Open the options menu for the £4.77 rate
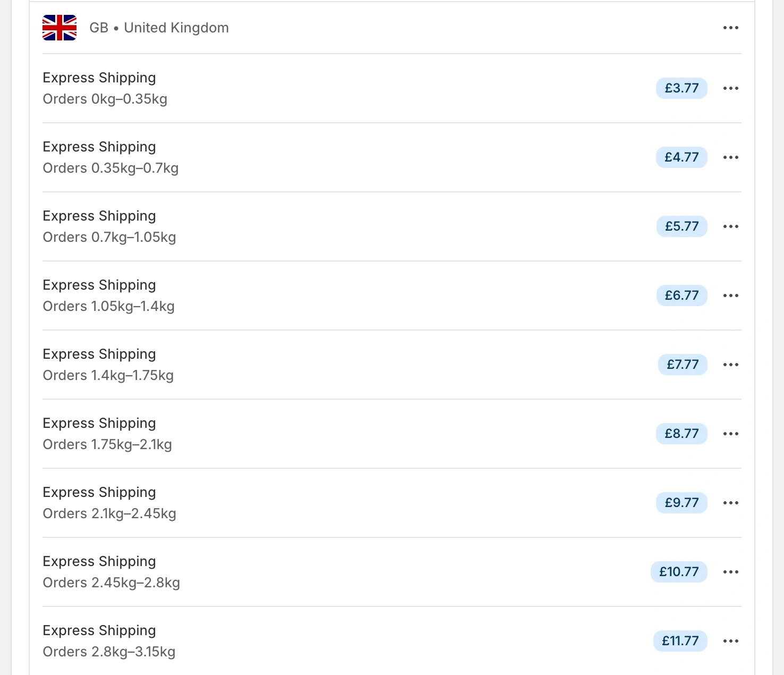This screenshot has width=784, height=675. point(731,157)
